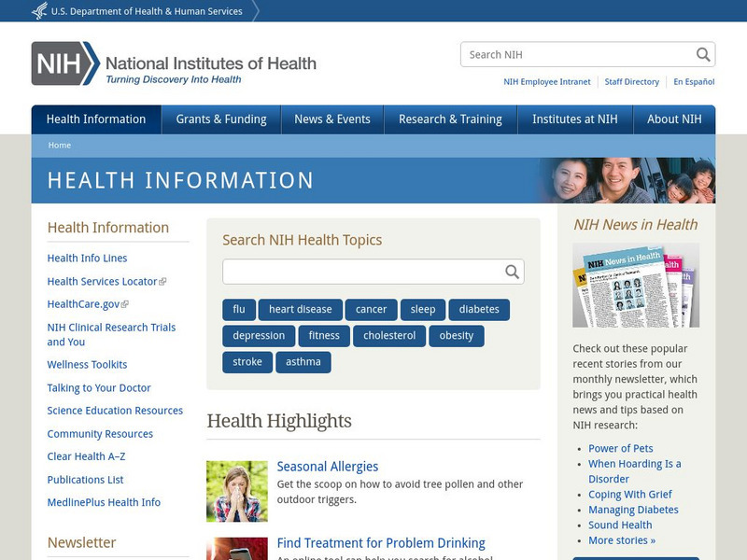Open Community Resources link

100,434
